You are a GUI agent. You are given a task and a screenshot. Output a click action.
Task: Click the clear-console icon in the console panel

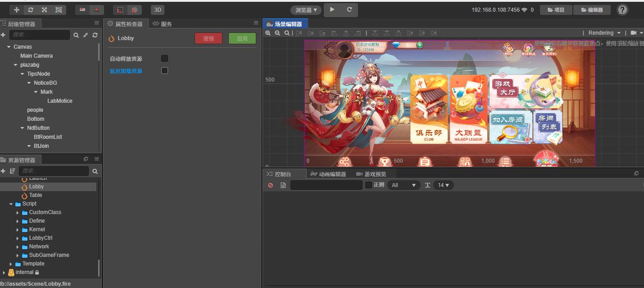270,185
